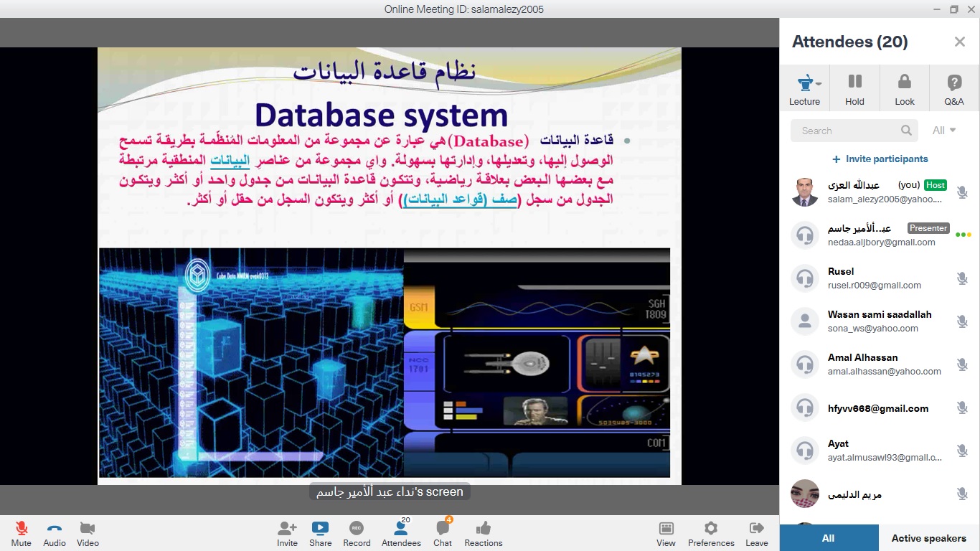
Task: Click the presenter's three-dot status indicator
Action: click(963, 235)
